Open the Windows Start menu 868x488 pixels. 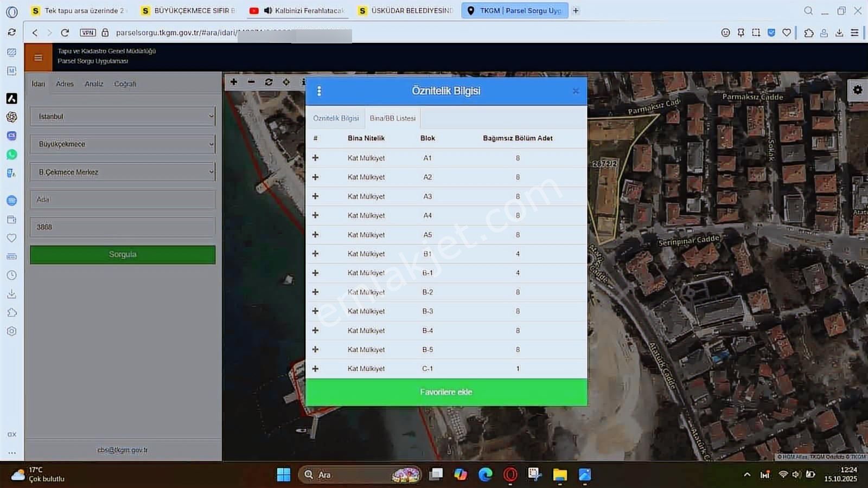point(283,475)
